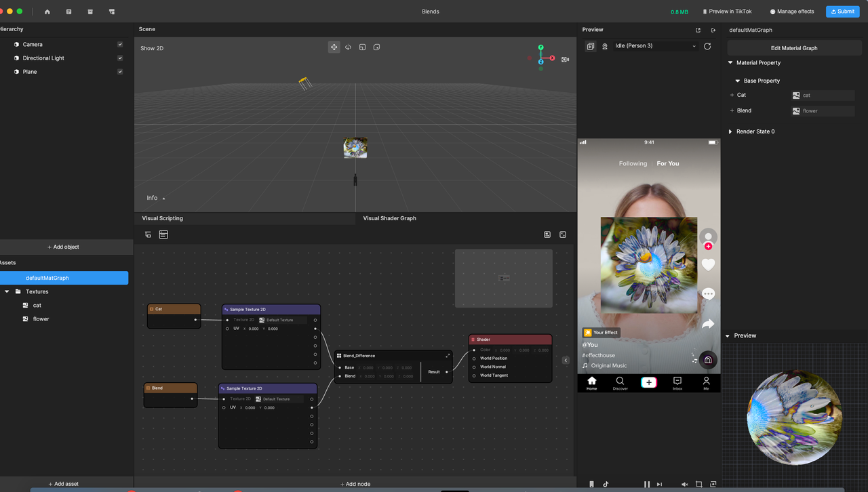Toggle the Manage effects option
868x492 pixels.
point(792,12)
